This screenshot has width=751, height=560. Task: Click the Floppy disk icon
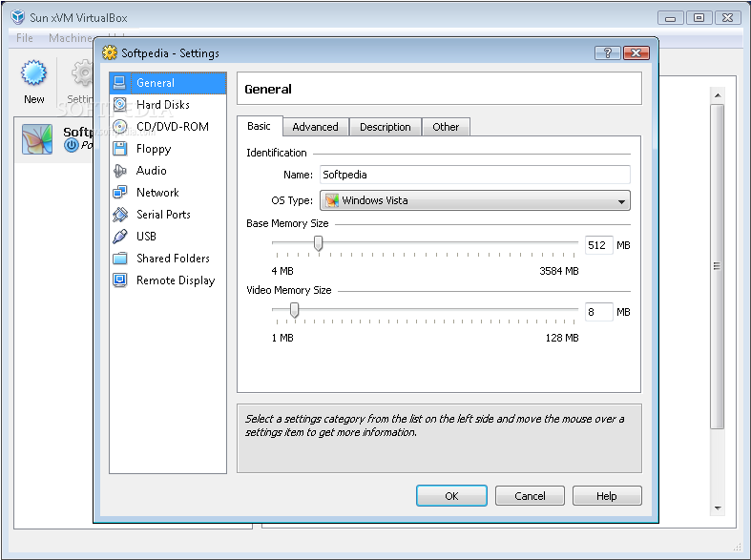click(119, 149)
